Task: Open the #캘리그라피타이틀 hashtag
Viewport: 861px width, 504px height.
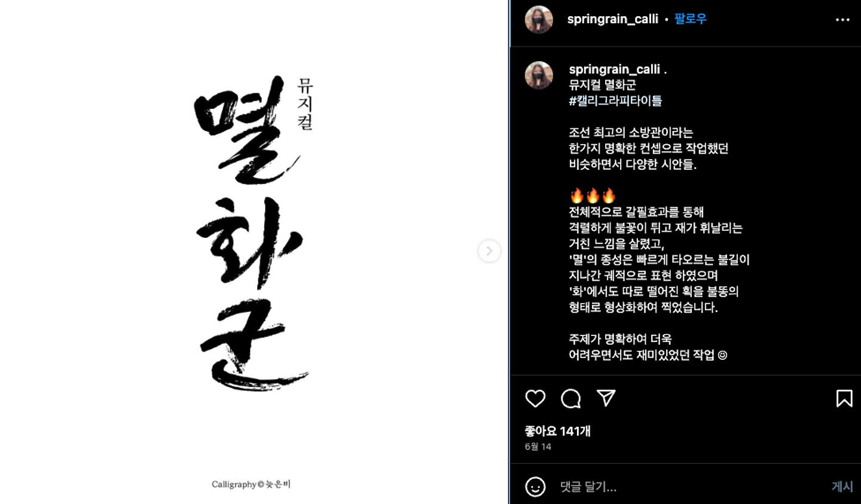Action: [615, 100]
